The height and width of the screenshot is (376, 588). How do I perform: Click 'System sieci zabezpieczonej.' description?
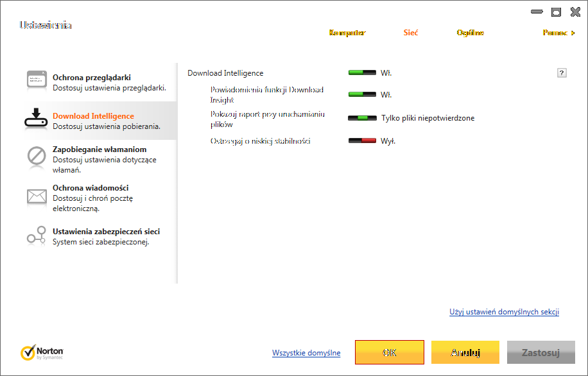coord(101,242)
